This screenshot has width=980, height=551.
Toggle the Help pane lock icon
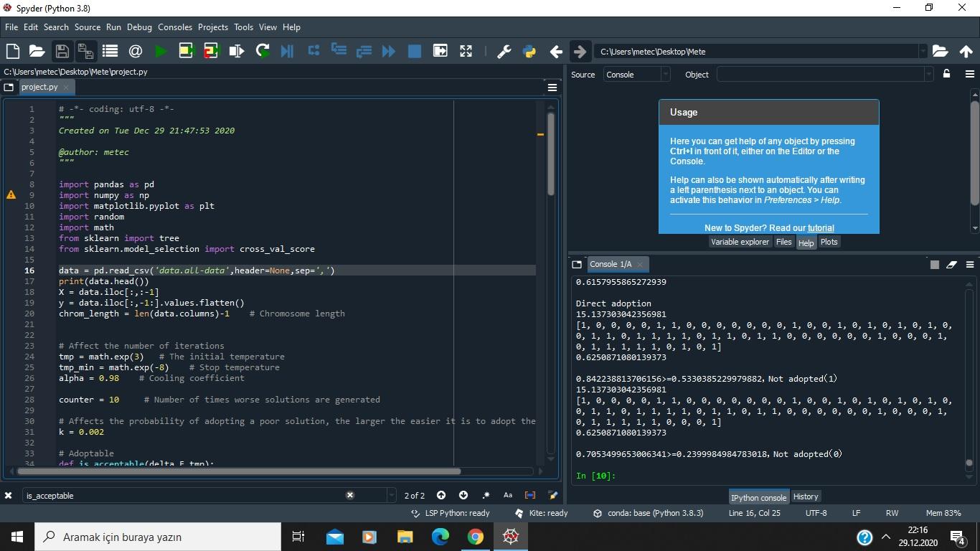pyautogui.click(x=946, y=74)
